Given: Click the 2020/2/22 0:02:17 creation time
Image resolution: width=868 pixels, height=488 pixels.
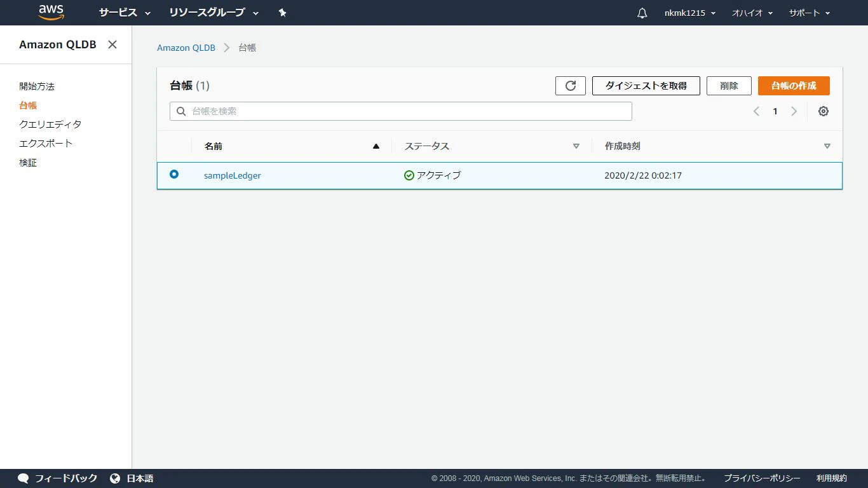Looking at the screenshot, I should (643, 175).
